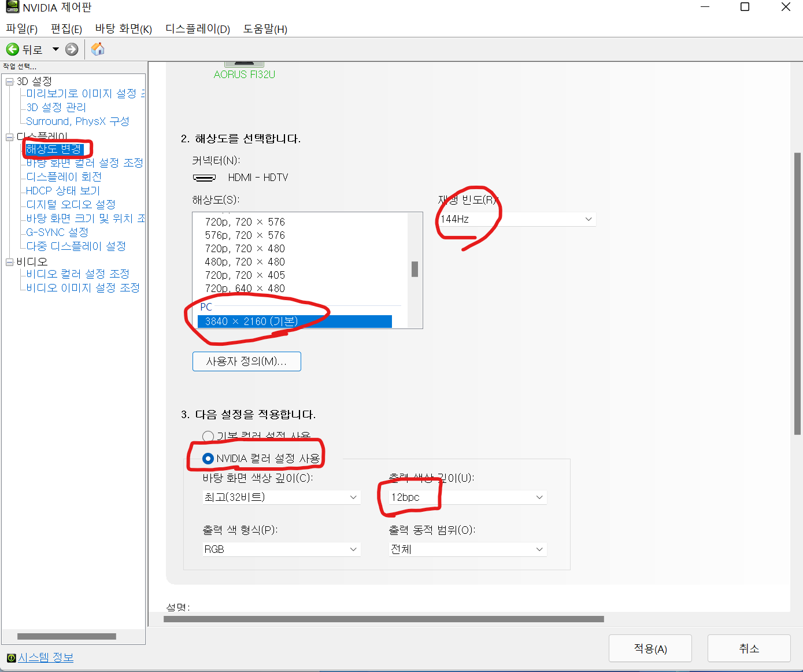Open the back history dropdown arrow
This screenshot has height=672, width=803.
click(x=55, y=49)
